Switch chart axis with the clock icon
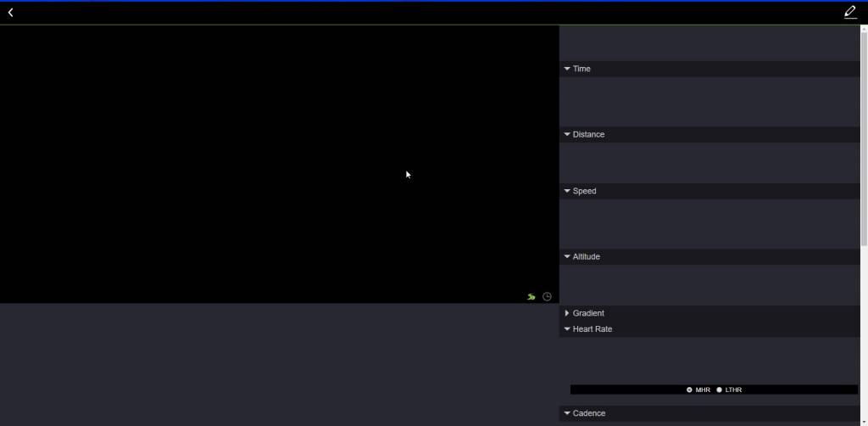Viewport: 868px width, 426px height. [547, 297]
